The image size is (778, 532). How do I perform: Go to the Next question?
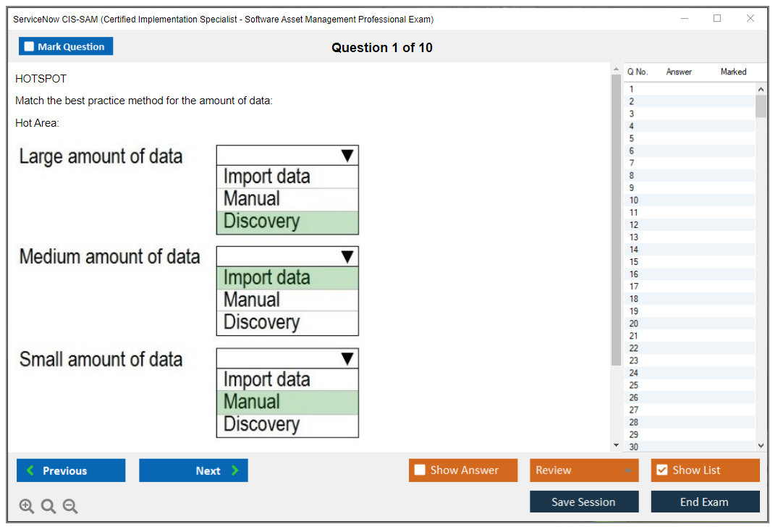click(x=193, y=470)
